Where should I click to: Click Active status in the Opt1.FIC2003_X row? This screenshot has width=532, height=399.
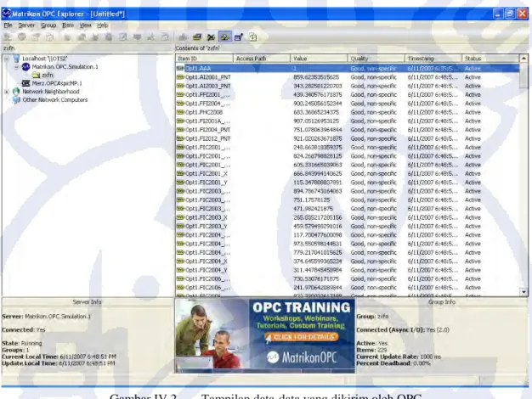click(473, 217)
